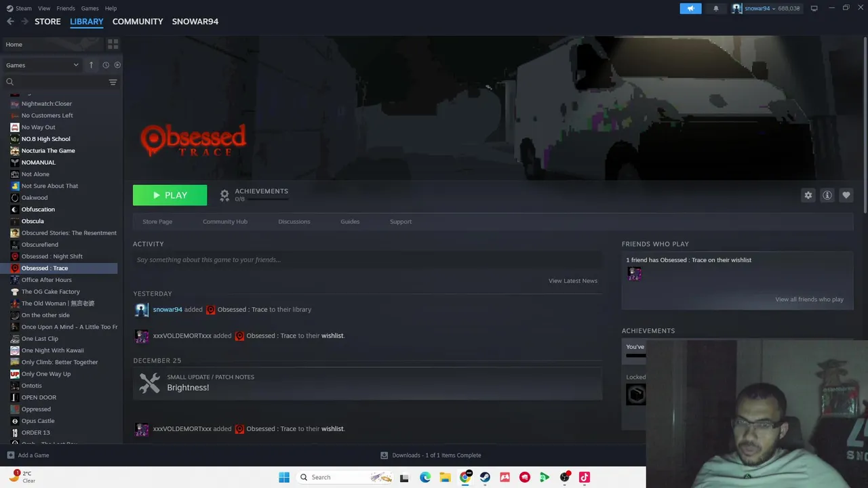Click the announcements megaphone button

pos(690,8)
